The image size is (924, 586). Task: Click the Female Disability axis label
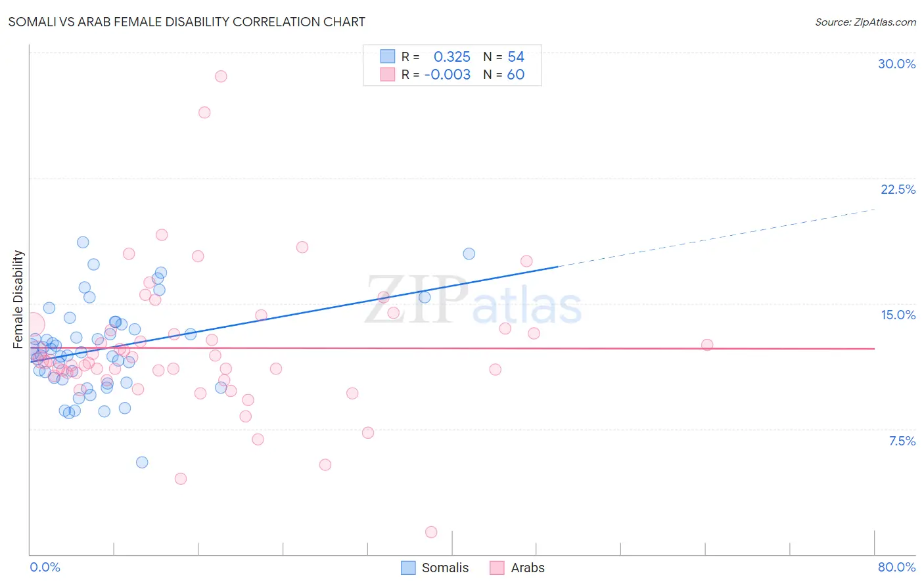pyautogui.click(x=18, y=300)
